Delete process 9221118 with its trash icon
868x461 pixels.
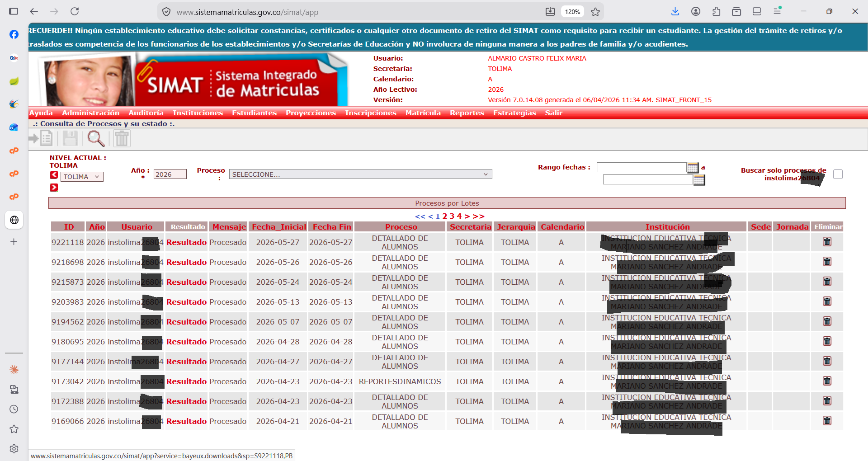point(827,242)
